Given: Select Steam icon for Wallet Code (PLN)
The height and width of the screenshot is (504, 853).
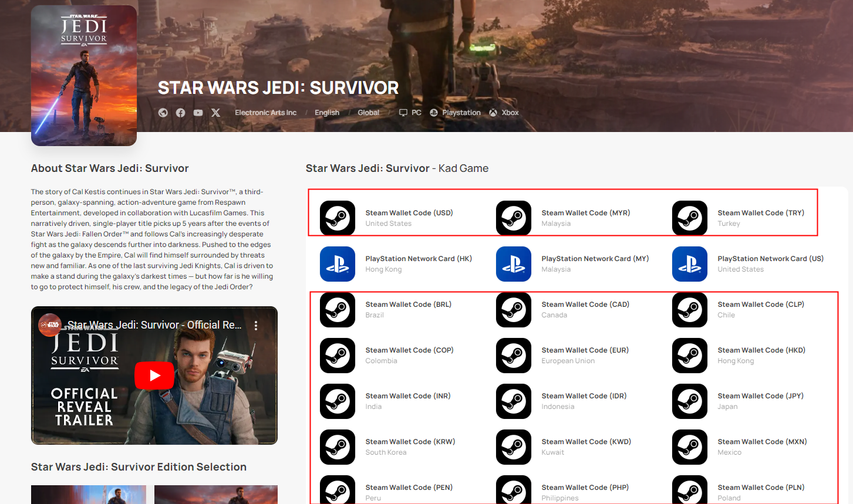Looking at the screenshot, I should 690,489.
